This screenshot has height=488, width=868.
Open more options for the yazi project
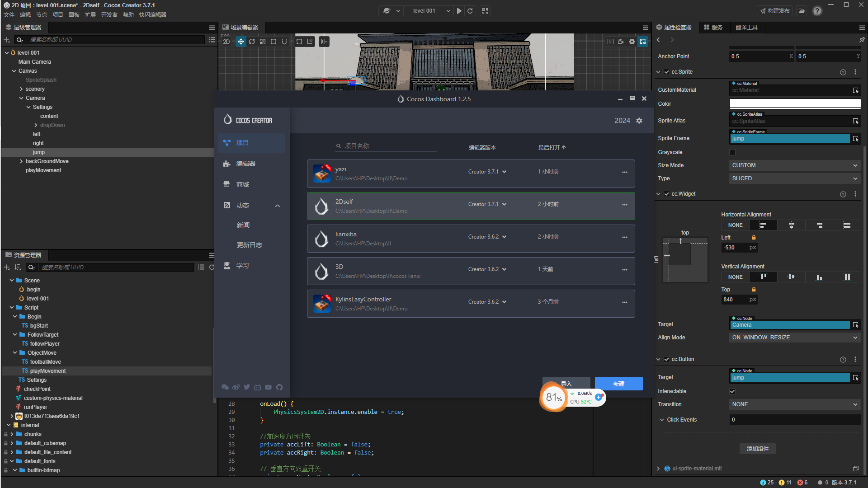click(x=624, y=172)
